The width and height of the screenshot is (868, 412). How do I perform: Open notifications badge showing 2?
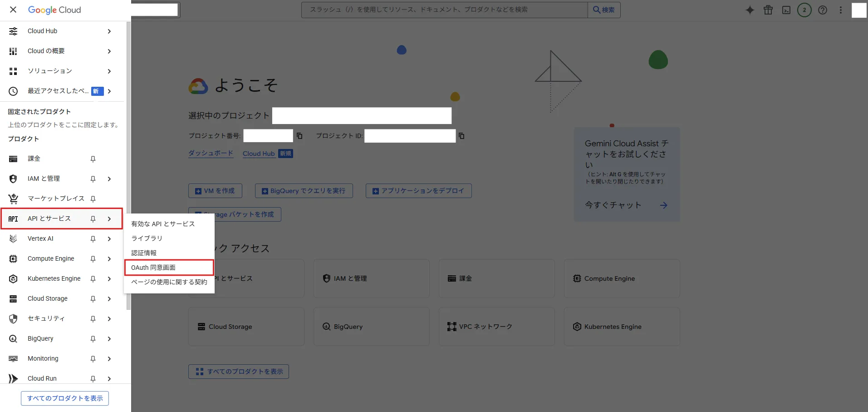[804, 10]
